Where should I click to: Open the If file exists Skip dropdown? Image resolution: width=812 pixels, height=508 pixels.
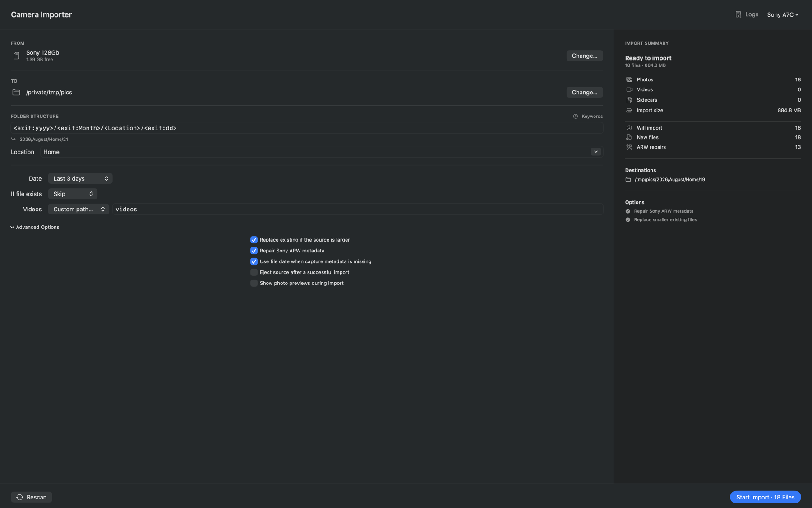73,194
